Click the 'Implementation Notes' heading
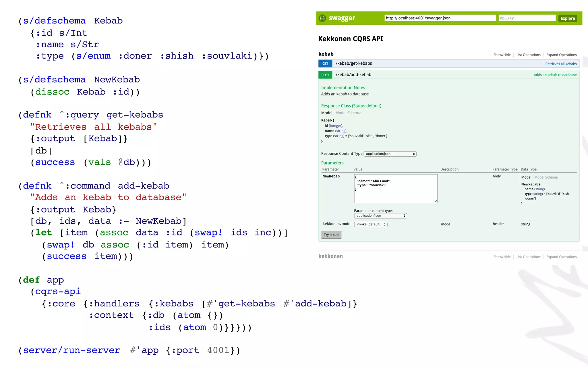The image size is (588, 368). pyautogui.click(x=343, y=87)
